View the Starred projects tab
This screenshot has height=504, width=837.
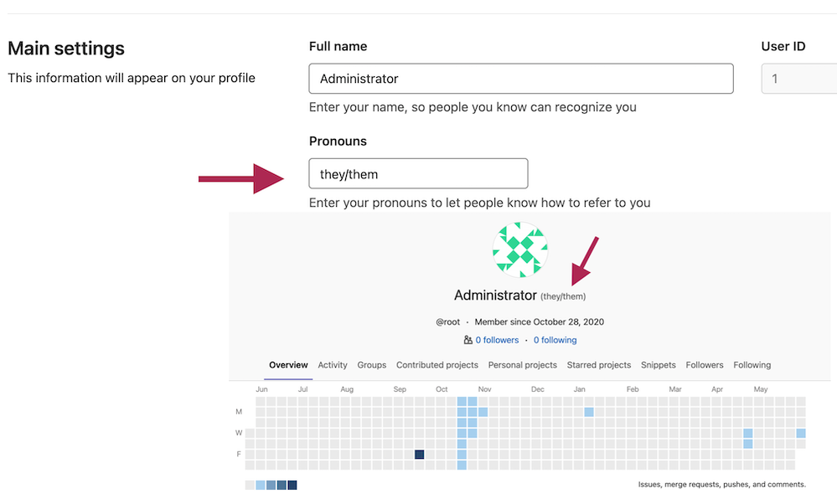(598, 365)
